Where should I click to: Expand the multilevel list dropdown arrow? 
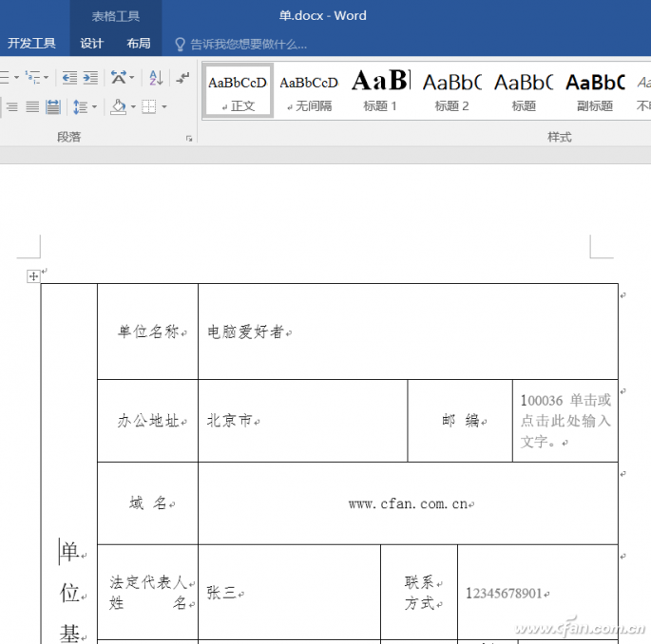coord(46,78)
